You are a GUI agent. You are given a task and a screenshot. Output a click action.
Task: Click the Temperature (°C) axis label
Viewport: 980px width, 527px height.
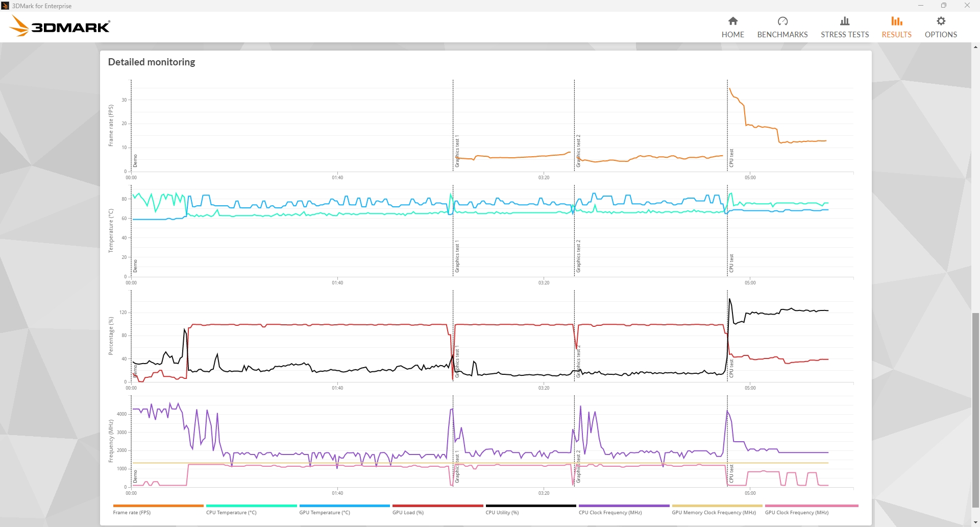click(111, 230)
